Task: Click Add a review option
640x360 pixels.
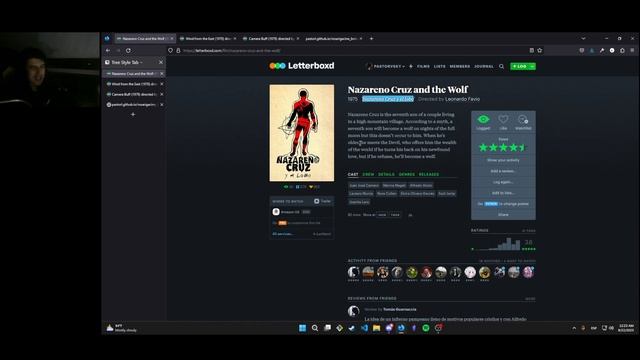Action: [x=503, y=171]
